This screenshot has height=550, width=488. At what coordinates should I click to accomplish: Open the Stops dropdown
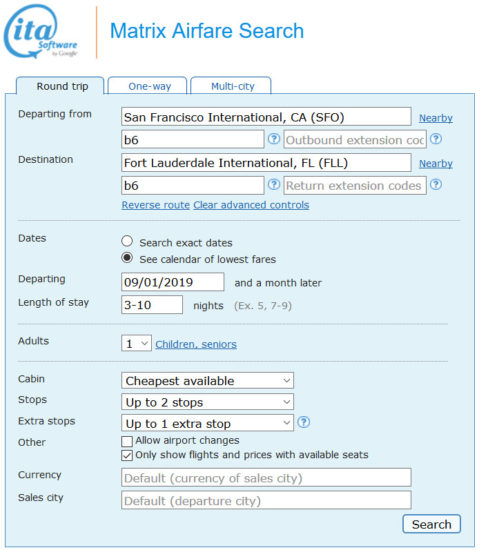point(207,402)
